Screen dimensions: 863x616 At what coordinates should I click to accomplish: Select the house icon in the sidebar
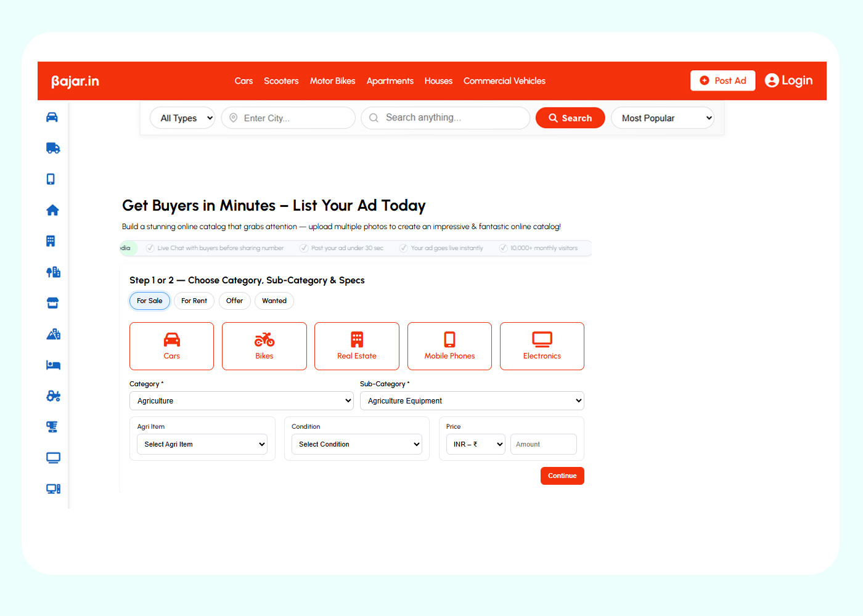pos(52,209)
